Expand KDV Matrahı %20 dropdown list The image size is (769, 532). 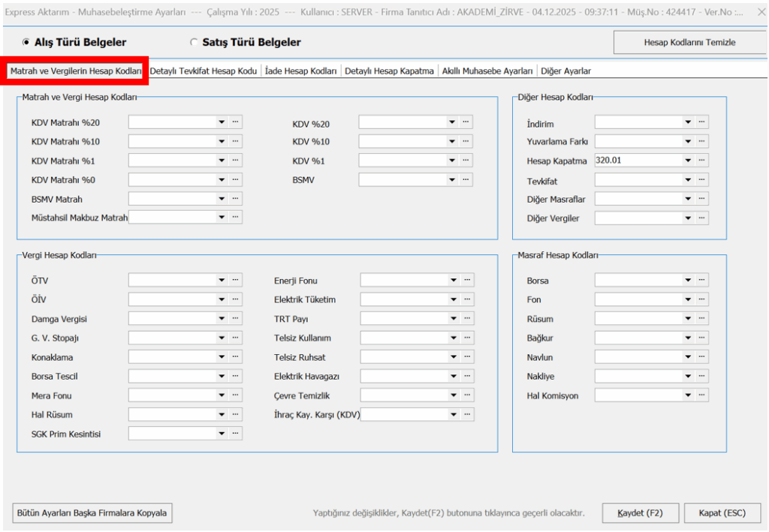222,122
